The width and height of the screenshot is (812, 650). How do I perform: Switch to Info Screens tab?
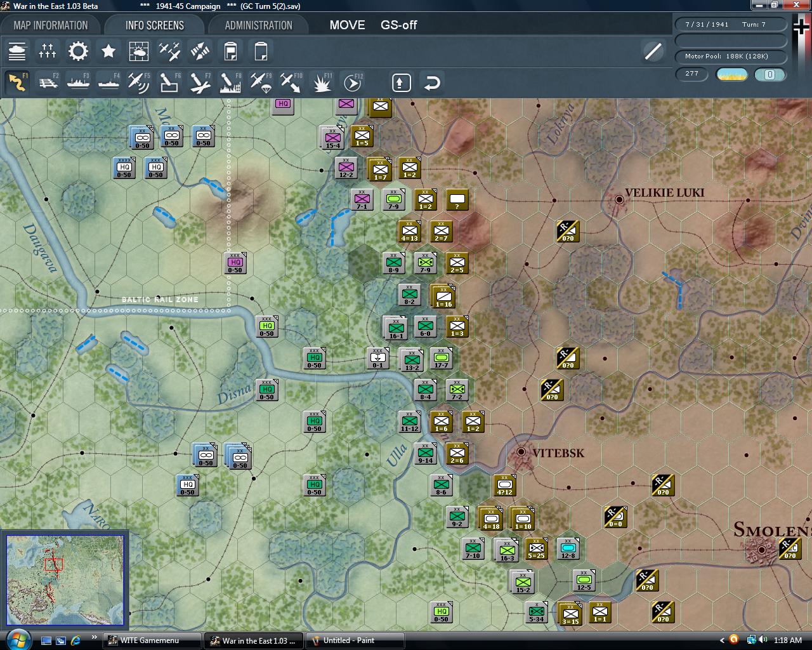pyautogui.click(x=155, y=25)
